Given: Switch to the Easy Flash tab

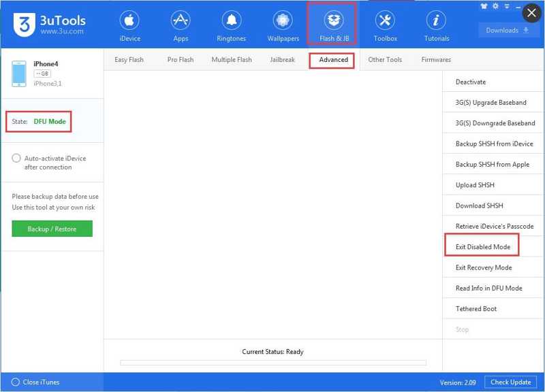Looking at the screenshot, I should pyautogui.click(x=129, y=60).
